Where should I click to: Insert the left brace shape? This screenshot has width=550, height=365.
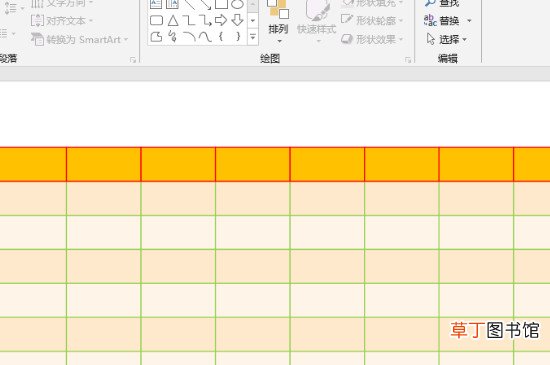point(221,36)
